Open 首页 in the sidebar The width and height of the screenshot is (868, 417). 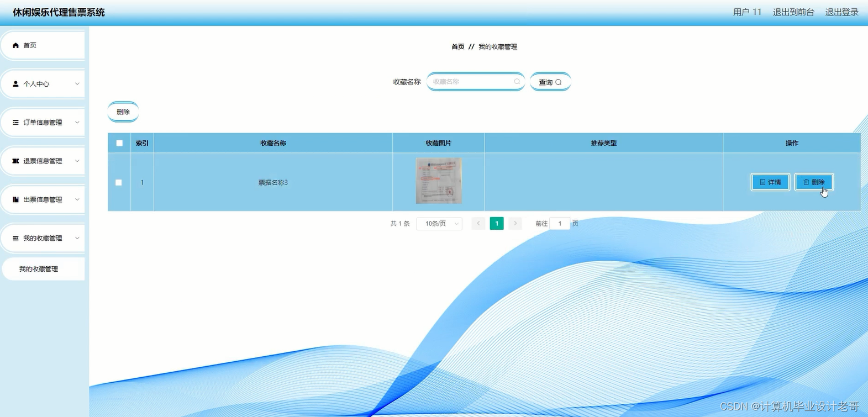coord(44,45)
